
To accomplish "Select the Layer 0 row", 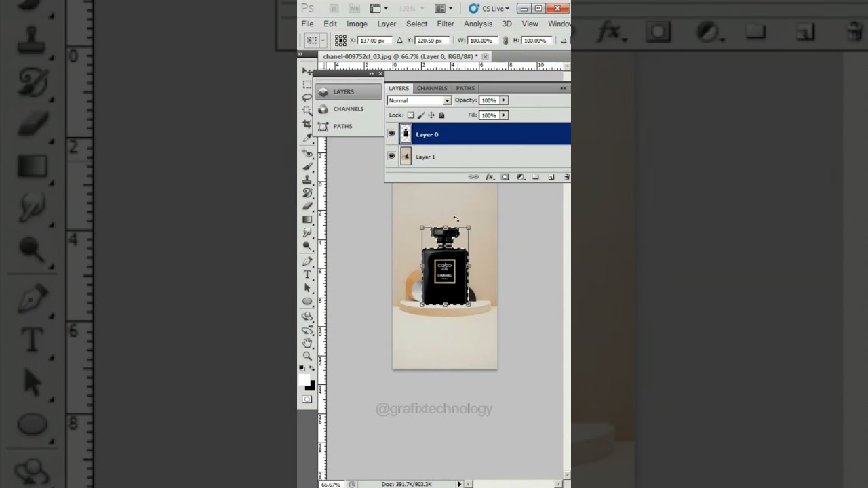I will [x=478, y=134].
